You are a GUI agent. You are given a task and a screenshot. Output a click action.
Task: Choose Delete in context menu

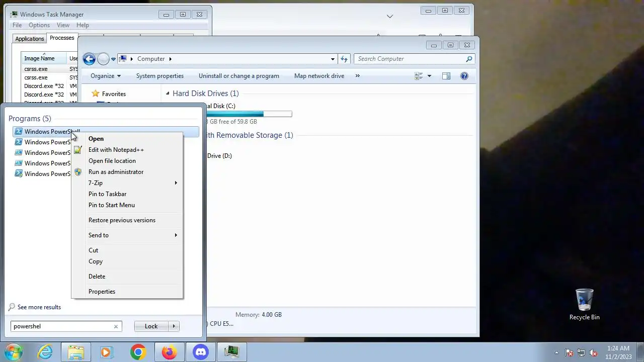tap(127, 277)
